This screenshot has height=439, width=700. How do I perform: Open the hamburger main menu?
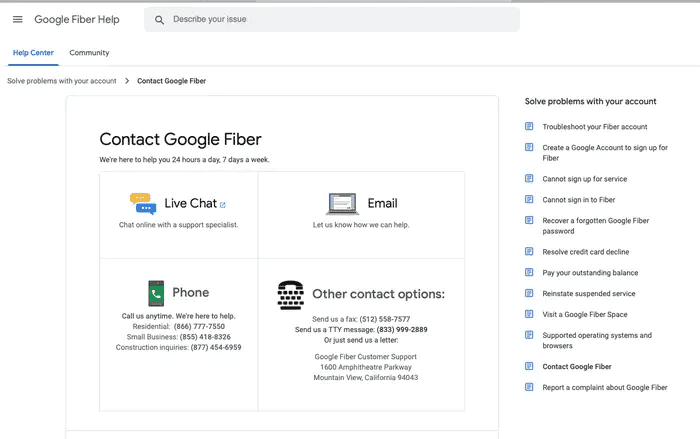[17, 19]
